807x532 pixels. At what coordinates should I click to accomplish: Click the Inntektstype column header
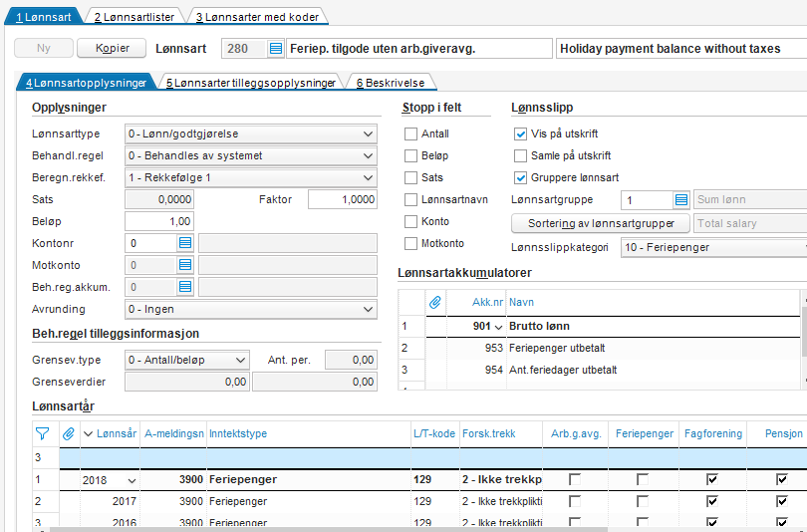point(309,433)
